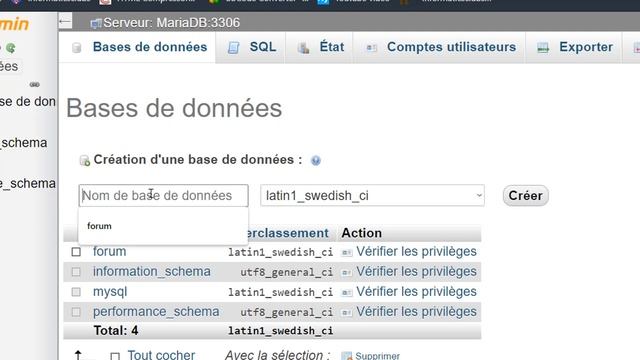Switch to the État tab
The width and height of the screenshot is (640, 360).
(x=319, y=47)
